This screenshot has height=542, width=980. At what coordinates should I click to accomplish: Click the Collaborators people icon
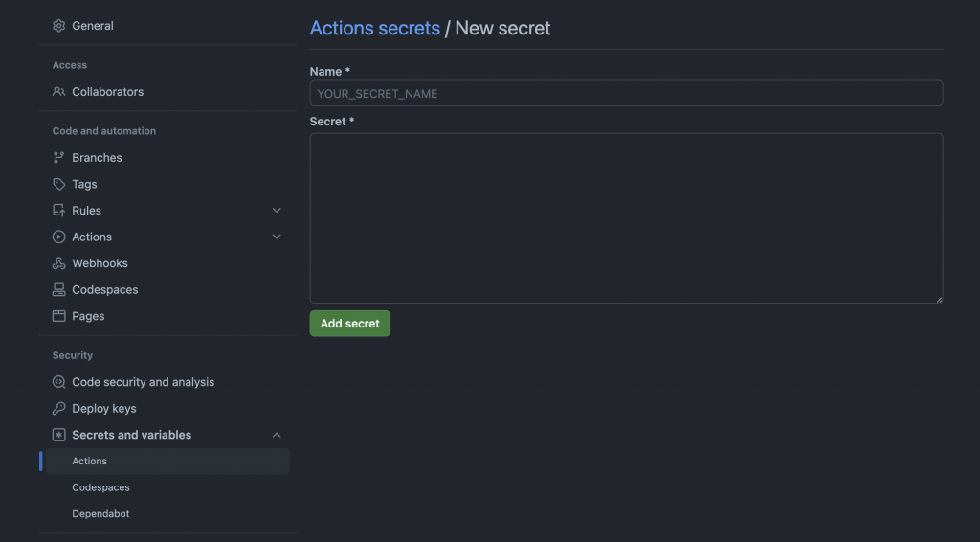pos(59,92)
